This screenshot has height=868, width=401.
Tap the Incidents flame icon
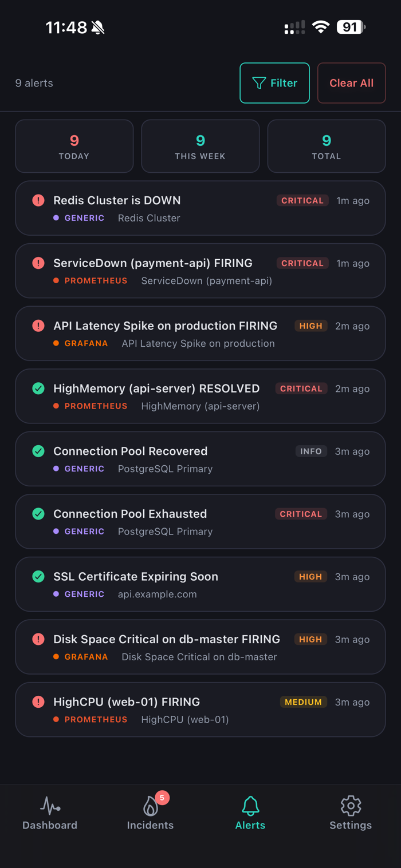click(150, 807)
